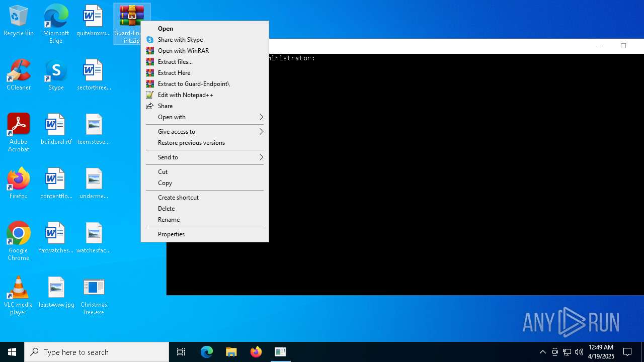Choose Edit with Notepad++

click(x=205, y=95)
